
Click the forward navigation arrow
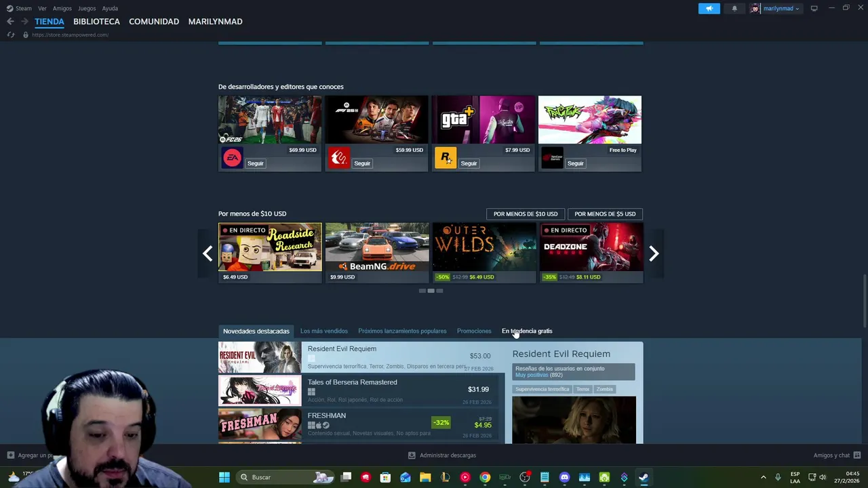(x=24, y=22)
